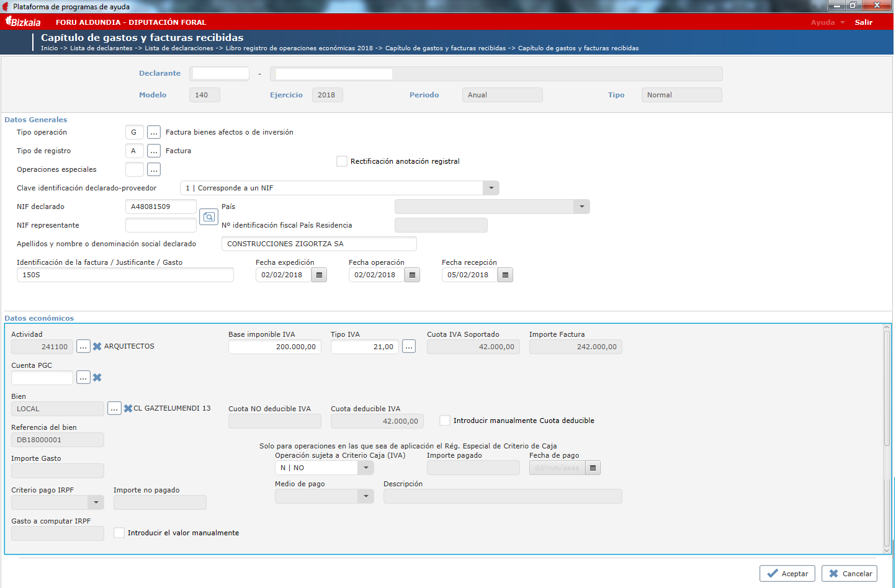The height and width of the screenshot is (588, 896).
Task: Clear the Bien LOCAL selection
Action: [128, 408]
